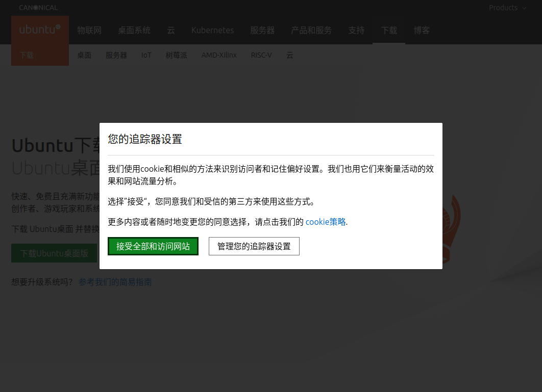
Task: Click the 您的追踪器设置 dialog heading
Action: pyautogui.click(x=145, y=139)
